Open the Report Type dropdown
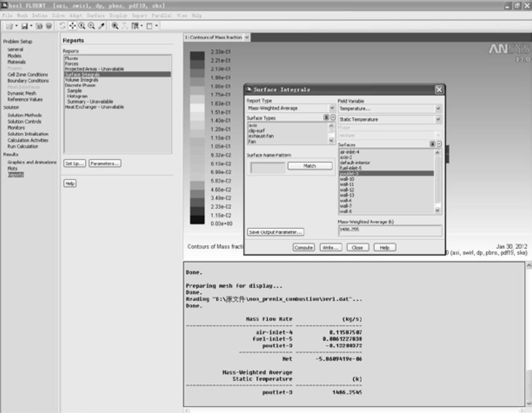The image size is (532, 413). [x=332, y=108]
